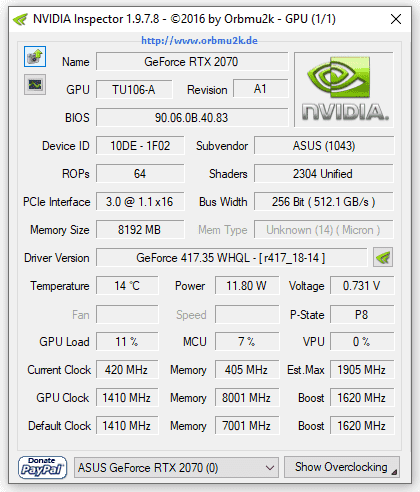Click the NVIDIA logo image
This screenshot has height=492, width=420.
coord(344,90)
